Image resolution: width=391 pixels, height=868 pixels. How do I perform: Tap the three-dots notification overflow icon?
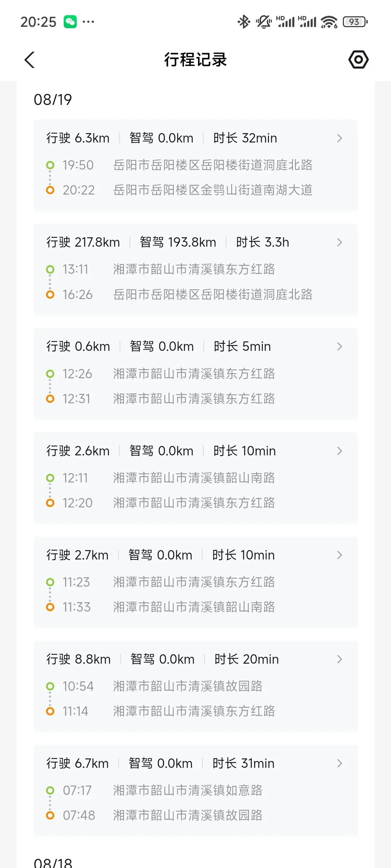[x=88, y=22]
